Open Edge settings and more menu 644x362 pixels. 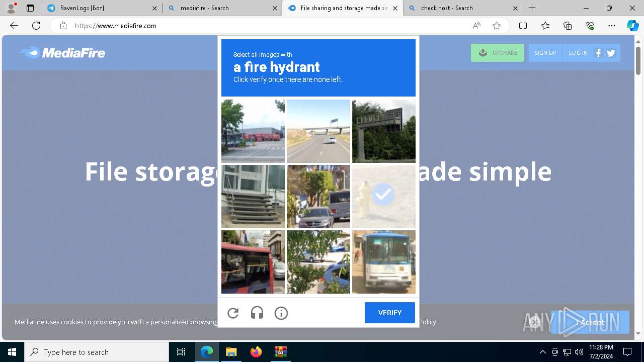[612, 26]
